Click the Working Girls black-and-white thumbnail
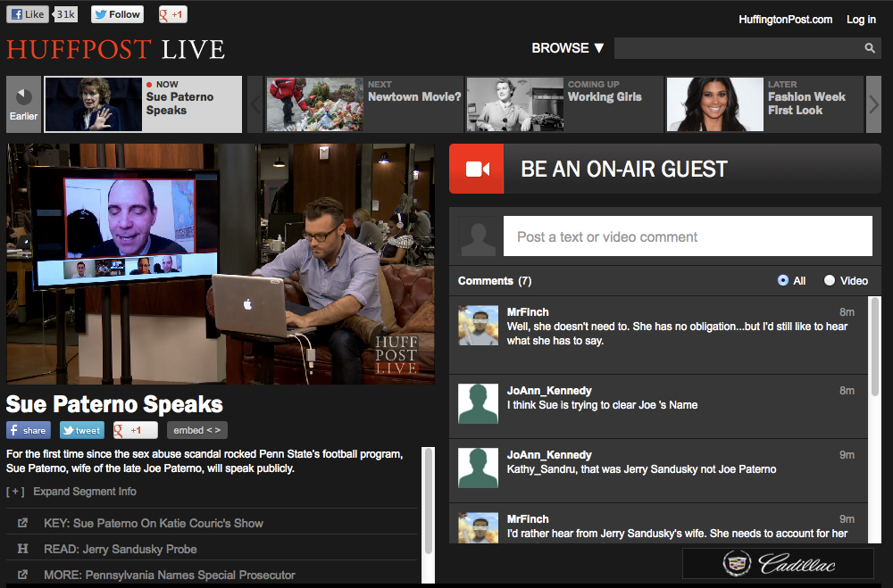Viewport: 893px width, 588px height. click(515, 104)
